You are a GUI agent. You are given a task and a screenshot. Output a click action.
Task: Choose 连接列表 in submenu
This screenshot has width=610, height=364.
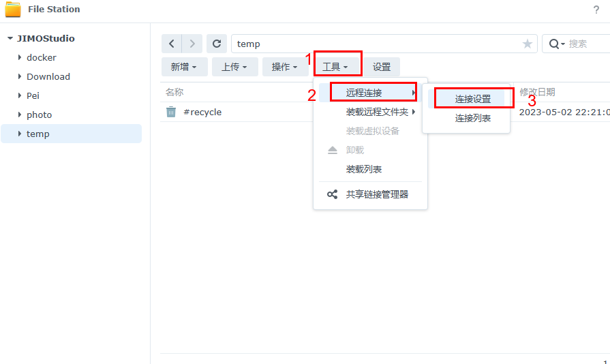(x=466, y=118)
